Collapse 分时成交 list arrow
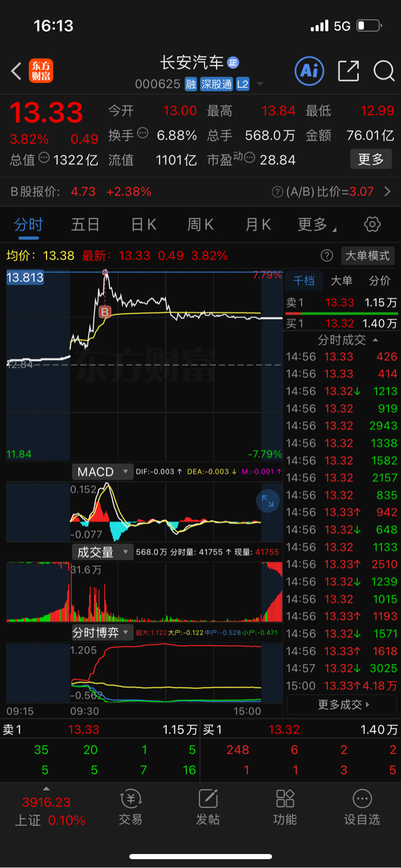 point(375,340)
